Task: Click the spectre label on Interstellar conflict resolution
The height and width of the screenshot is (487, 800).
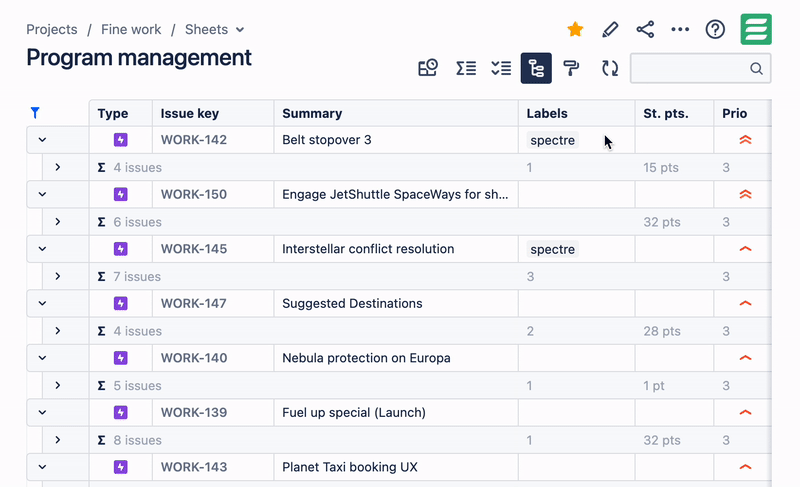Action: pyautogui.click(x=553, y=249)
